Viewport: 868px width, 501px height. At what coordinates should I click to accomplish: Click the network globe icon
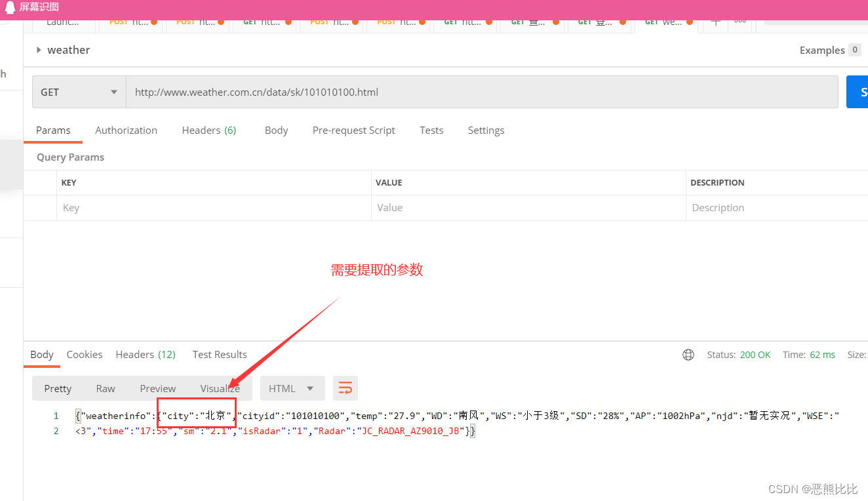pyautogui.click(x=688, y=355)
